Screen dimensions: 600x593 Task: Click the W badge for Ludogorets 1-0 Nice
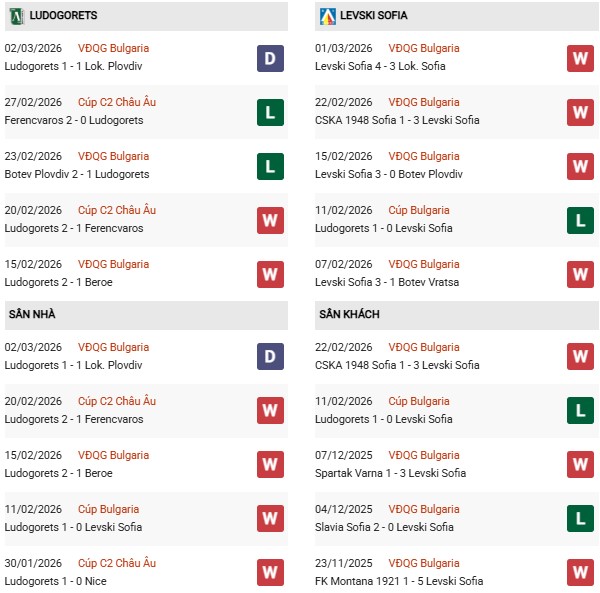[x=270, y=572]
